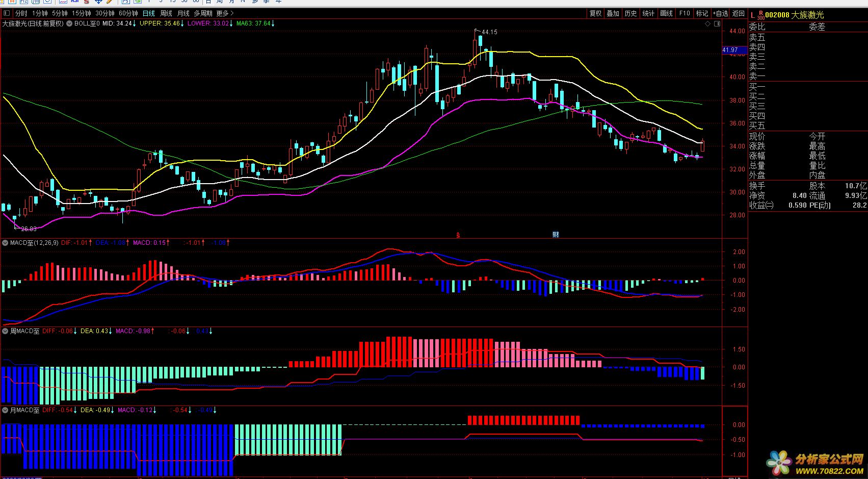Click the LOWER: 33.02 value
Screen dimensions: 868x479
209,23
